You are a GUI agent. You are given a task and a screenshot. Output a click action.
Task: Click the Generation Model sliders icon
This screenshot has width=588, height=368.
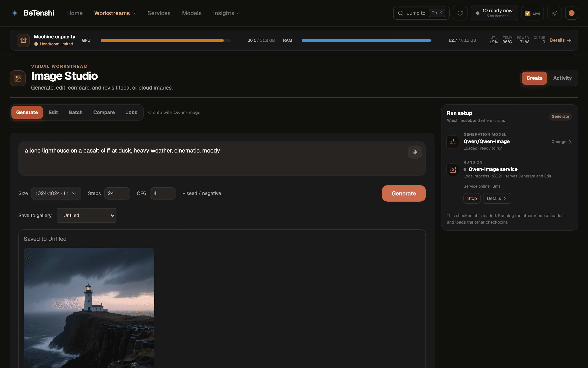[x=453, y=142]
